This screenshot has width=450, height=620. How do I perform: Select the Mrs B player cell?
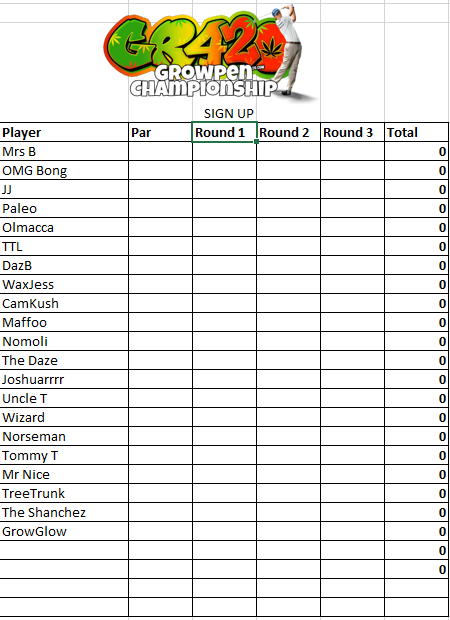[x=64, y=151]
